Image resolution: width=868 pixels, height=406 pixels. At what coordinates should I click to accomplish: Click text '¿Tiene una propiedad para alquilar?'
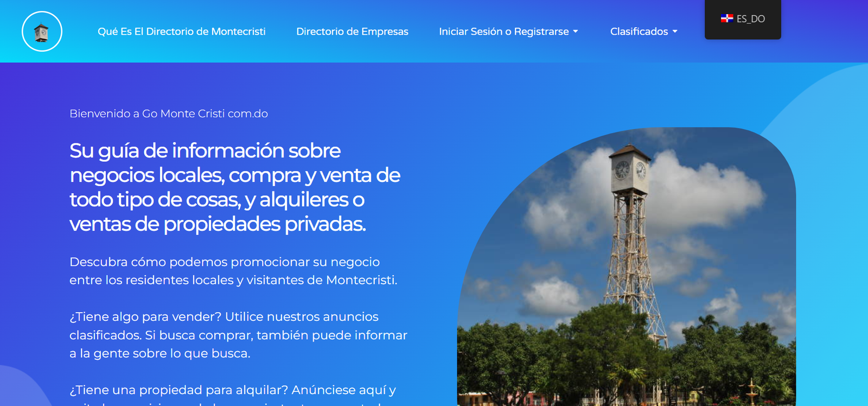click(x=179, y=390)
